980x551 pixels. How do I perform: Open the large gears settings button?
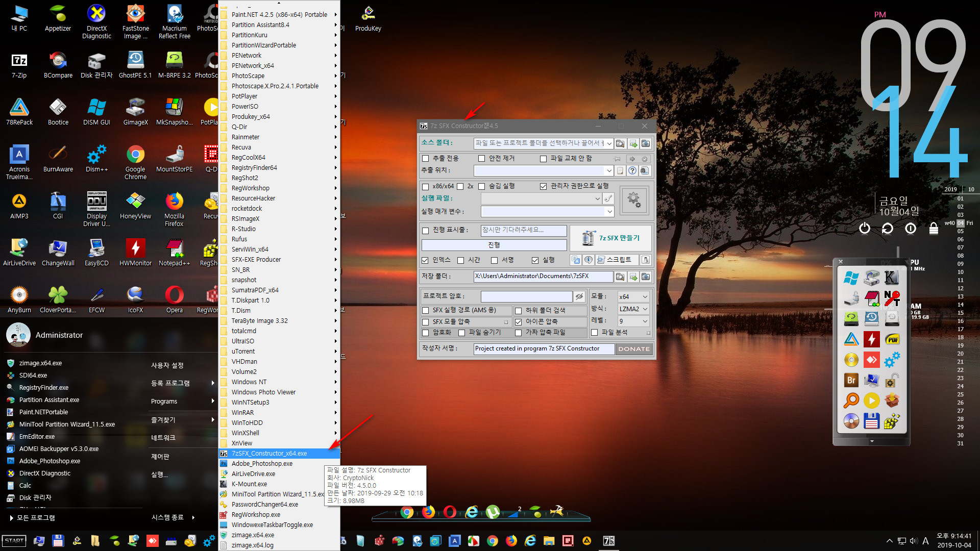point(633,200)
